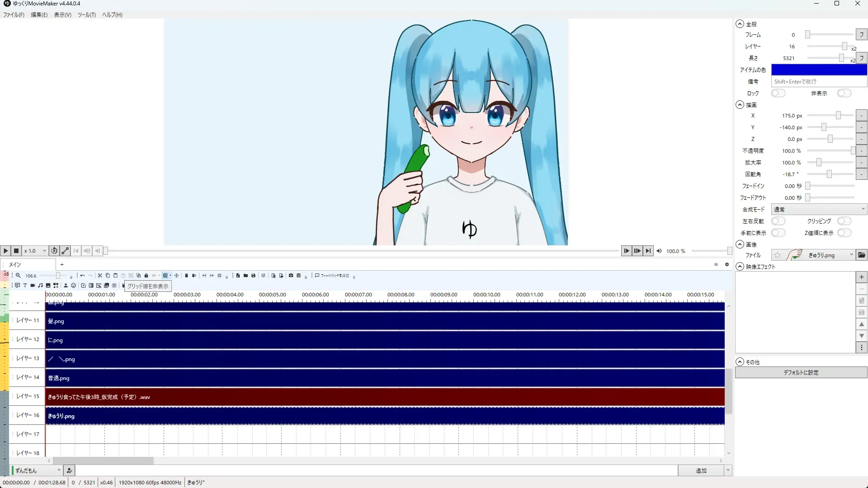Image resolution: width=868 pixels, height=488 pixels.
Task: Click the デフォルトに設定 button
Action: coord(801,373)
